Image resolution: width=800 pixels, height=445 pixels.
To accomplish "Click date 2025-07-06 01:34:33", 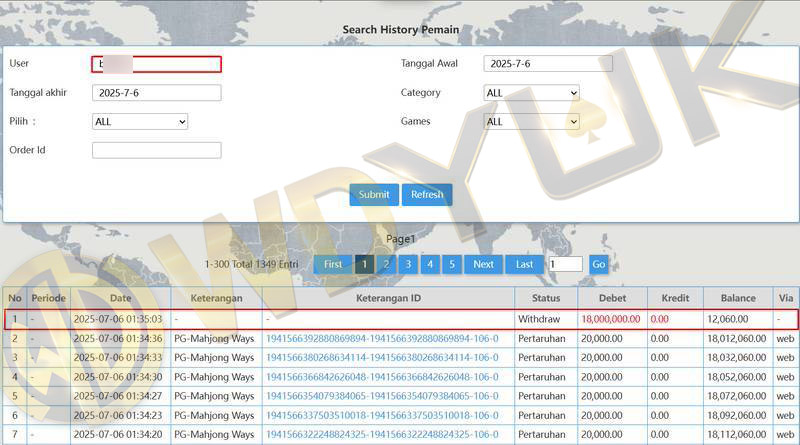I will point(118,358).
